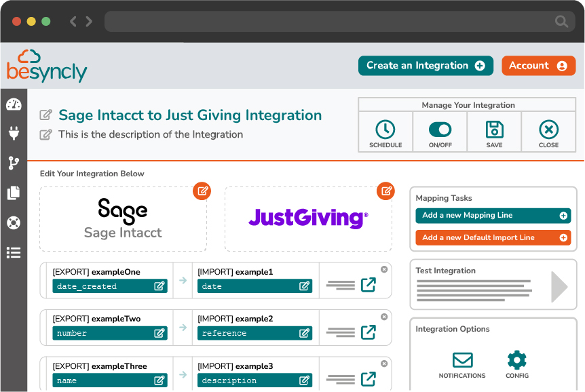Edit the date_created export field
This screenshot has width=585, height=392.
coord(159,286)
